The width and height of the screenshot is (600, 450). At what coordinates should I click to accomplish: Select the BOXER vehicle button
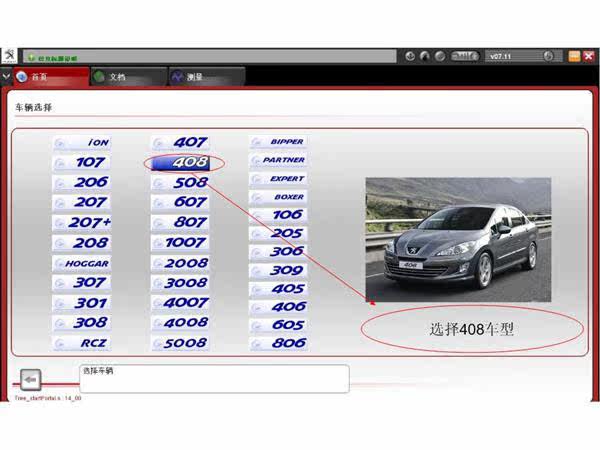(278, 197)
